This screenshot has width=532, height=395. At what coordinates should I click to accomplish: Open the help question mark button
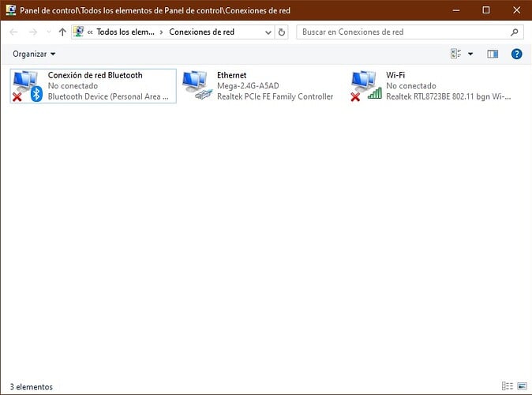516,54
